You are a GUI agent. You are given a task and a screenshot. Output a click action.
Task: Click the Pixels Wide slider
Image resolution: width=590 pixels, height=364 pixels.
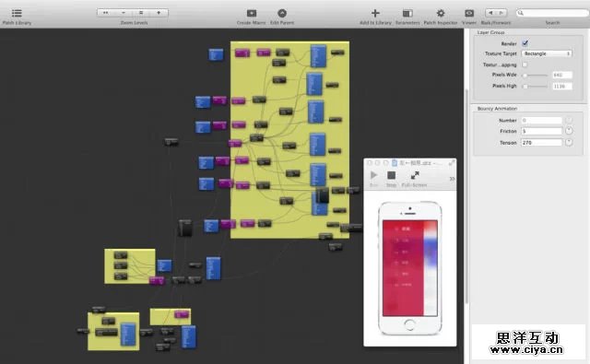coord(535,76)
